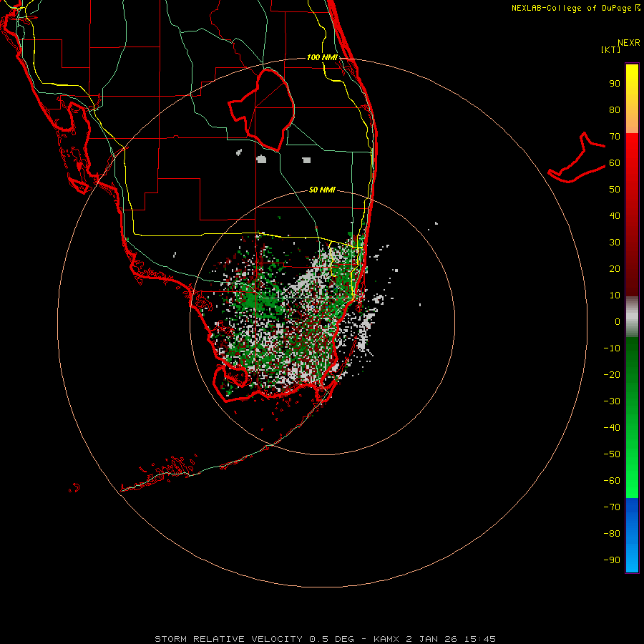Click the bright red segment of the color bar
Viewport: 644px width, 644px height.
tap(632, 215)
